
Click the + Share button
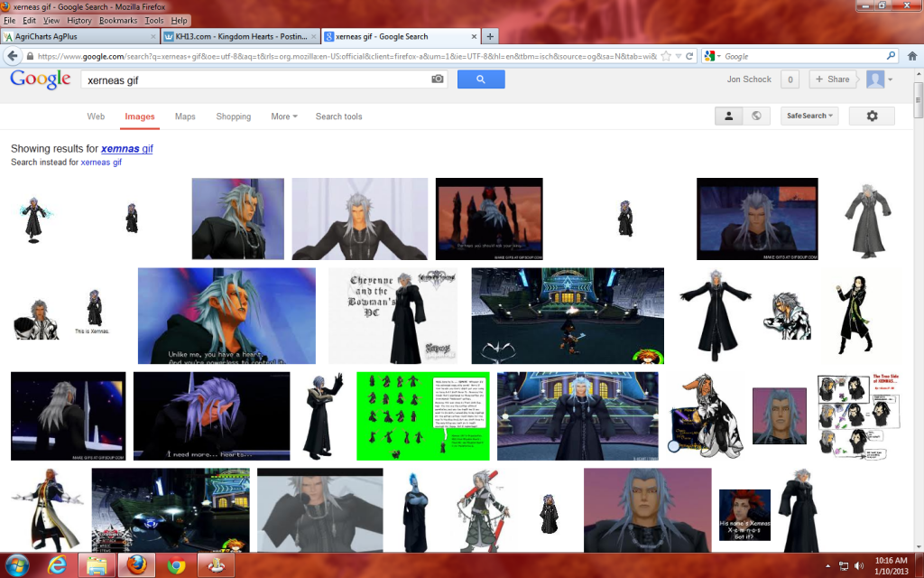tap(833, 79)
